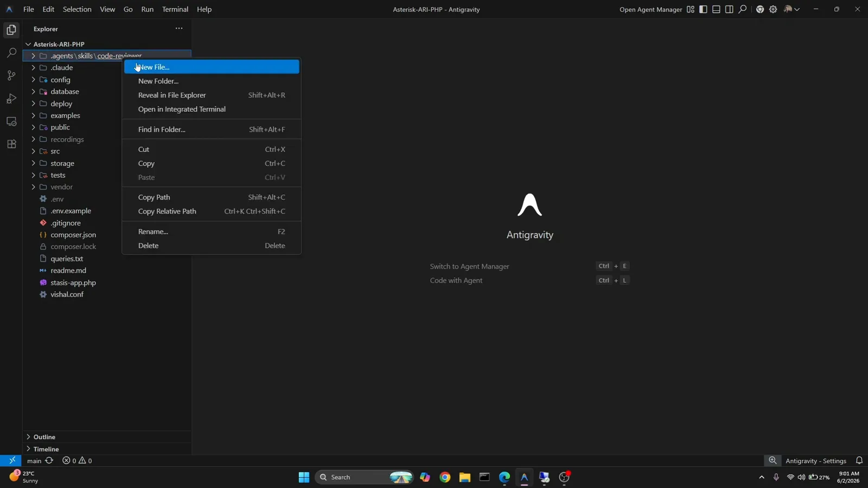
Task: Open the File menu
Action: pyautogui.click(x=29, y=9)
